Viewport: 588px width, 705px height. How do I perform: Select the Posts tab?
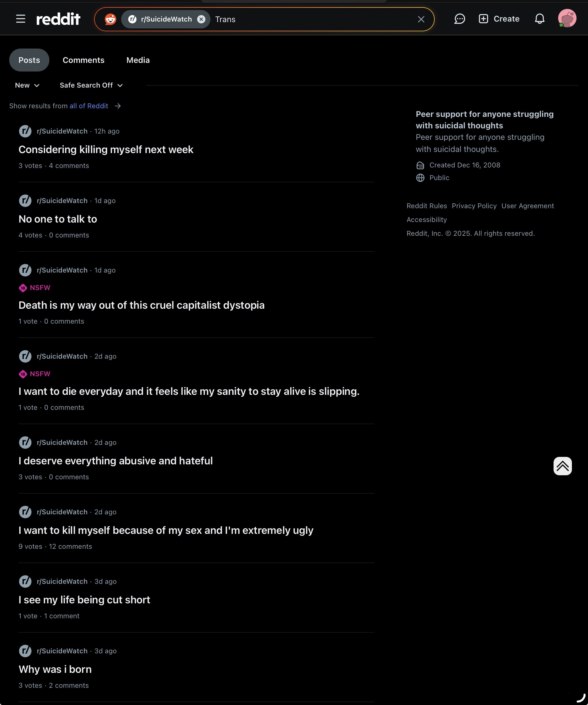tap(29, 60)
